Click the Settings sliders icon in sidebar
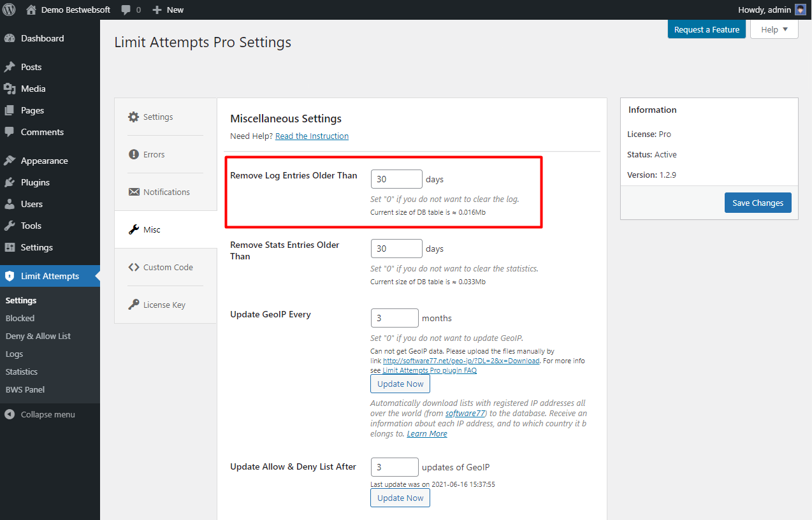The height and width of the screenshot is (520, 812). pyautogui.click(x=10, y=247)
